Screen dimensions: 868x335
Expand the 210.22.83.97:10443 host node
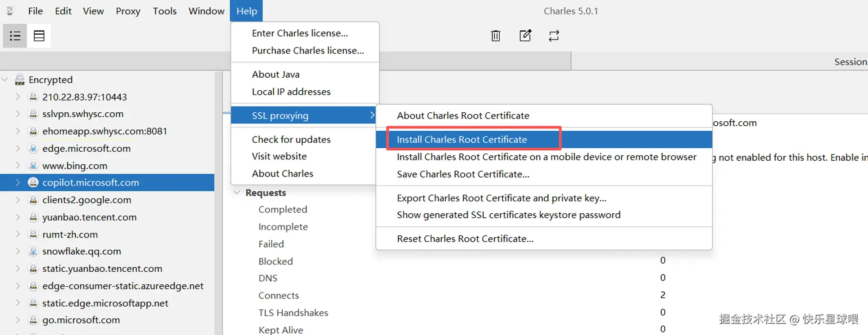pyautogui.click(x=18, y=97)
